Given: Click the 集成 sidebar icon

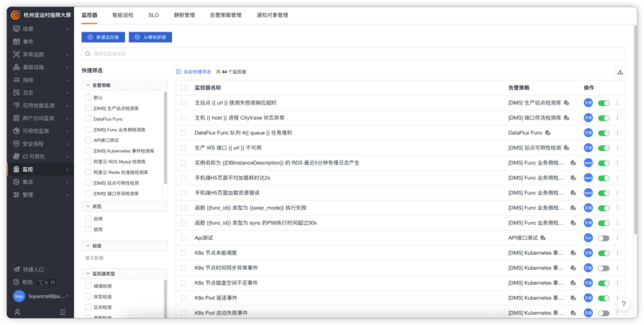Looking at the screenshot, I should [16, 182].
